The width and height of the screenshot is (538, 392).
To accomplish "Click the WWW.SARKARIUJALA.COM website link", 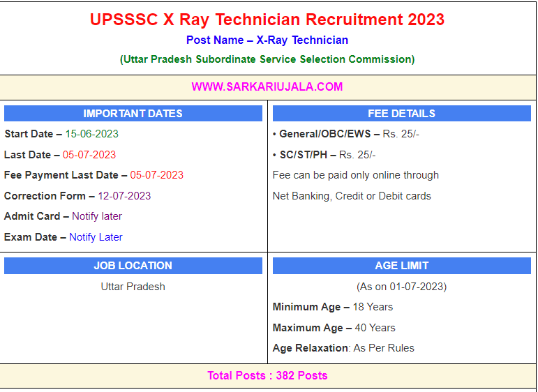I will (267, 86).
